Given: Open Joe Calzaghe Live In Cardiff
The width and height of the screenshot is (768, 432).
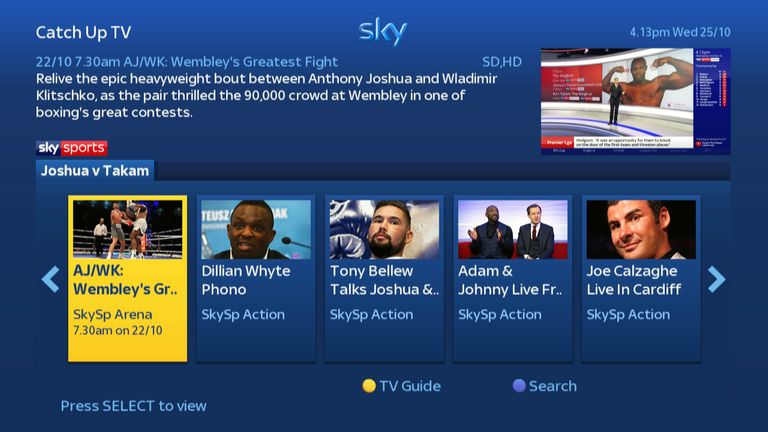Looking at the screenshot, I should (x=641, y=279).
